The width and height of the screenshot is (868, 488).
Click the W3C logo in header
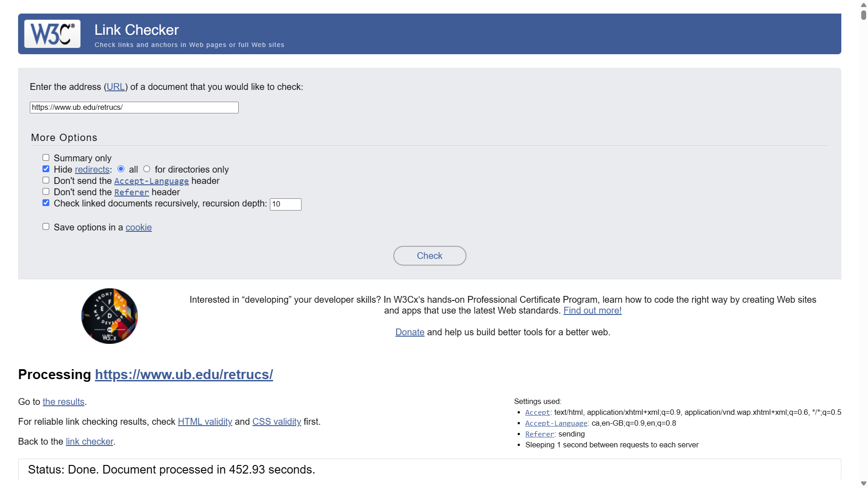52,34
